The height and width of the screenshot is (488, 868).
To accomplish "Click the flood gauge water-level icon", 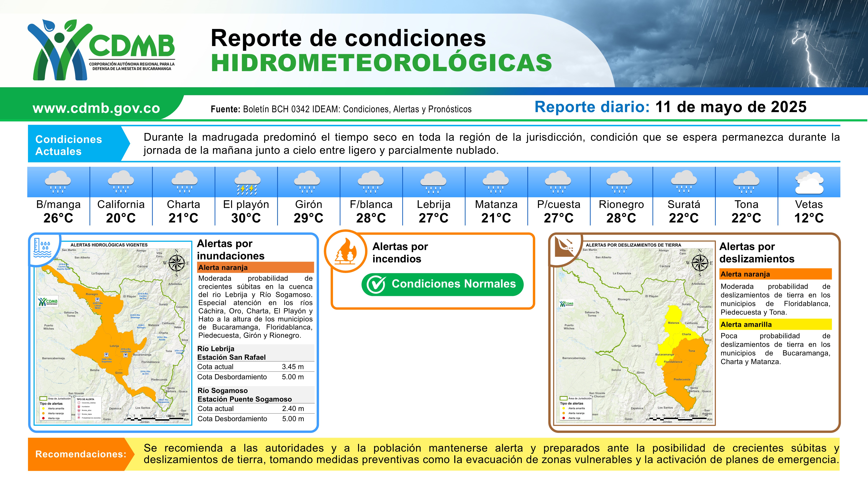I will [x=42, y=248].
